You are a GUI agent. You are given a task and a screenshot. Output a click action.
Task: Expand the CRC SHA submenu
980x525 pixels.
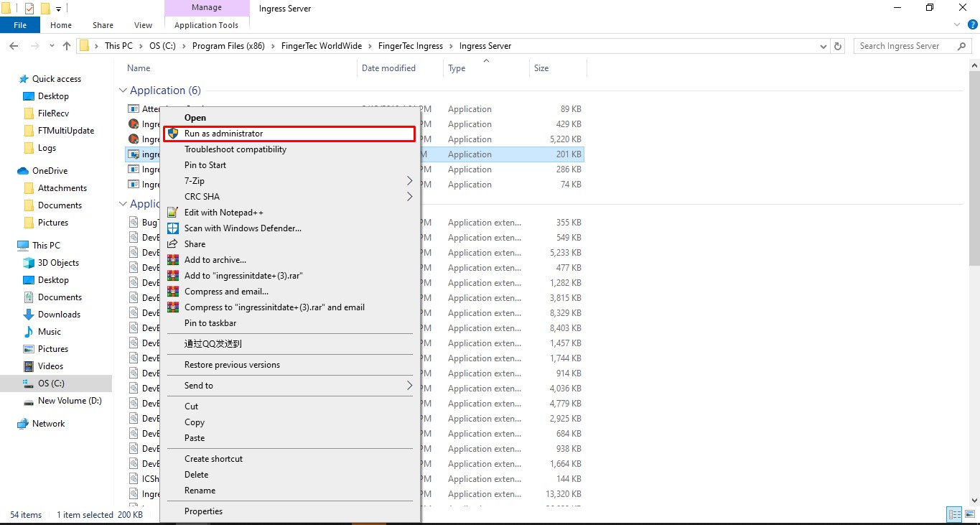point(410,197)
